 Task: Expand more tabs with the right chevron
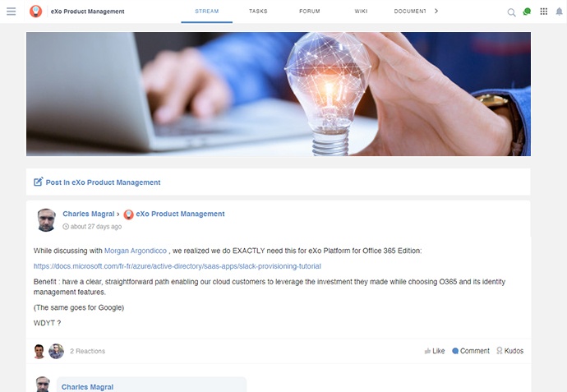[436, 12]
